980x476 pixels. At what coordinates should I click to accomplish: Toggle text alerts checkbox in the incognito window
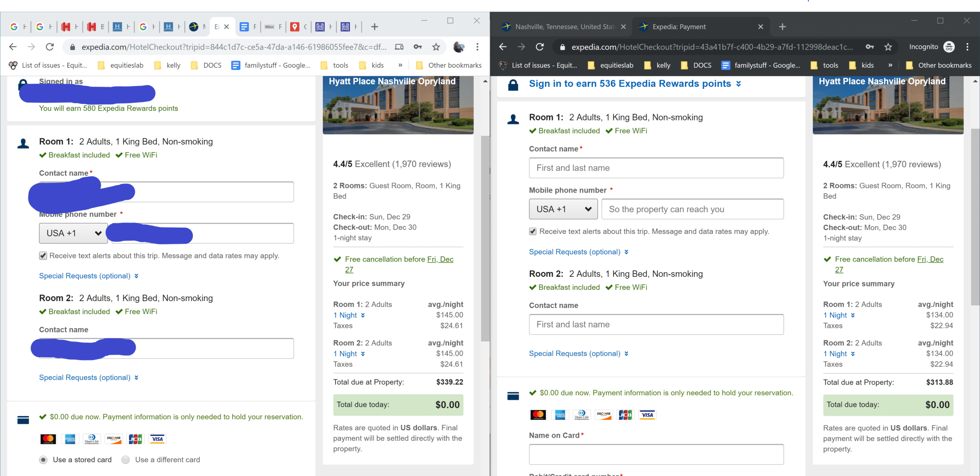(532, 231)
